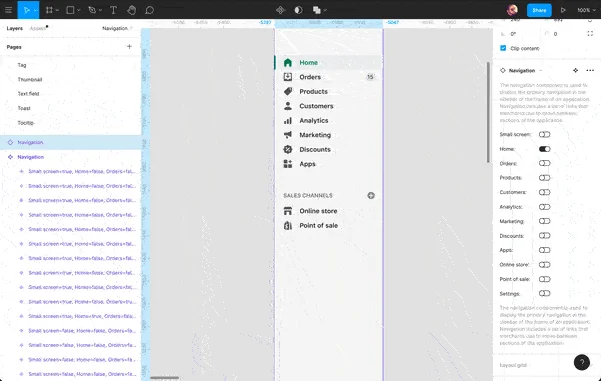Screen dimensions: 601x381
Task: Select the Hand tool
Action: pyautogui.click(x=131, y=10)
